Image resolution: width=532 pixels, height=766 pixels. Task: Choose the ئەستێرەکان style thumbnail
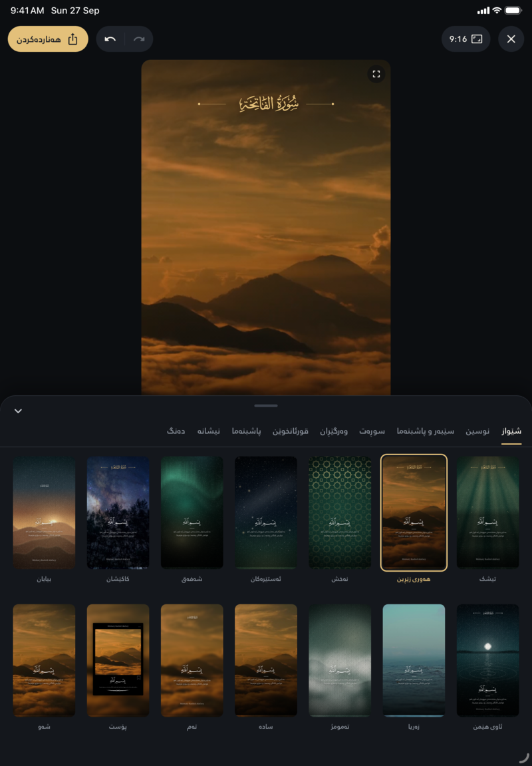pos(266,512)
